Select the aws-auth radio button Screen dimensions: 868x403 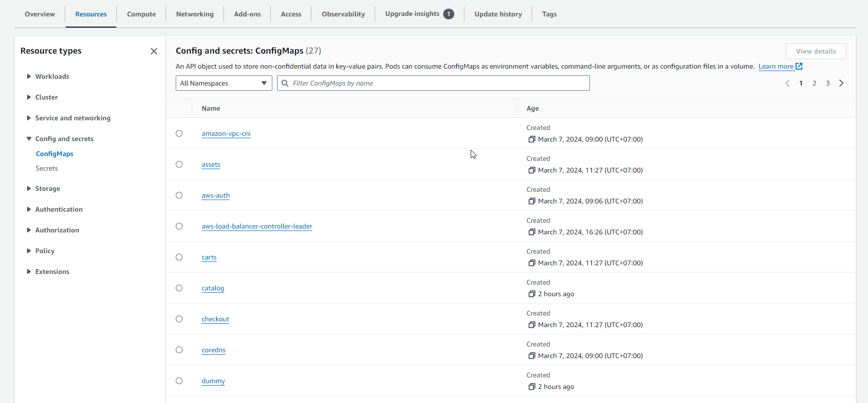(179, 195)
